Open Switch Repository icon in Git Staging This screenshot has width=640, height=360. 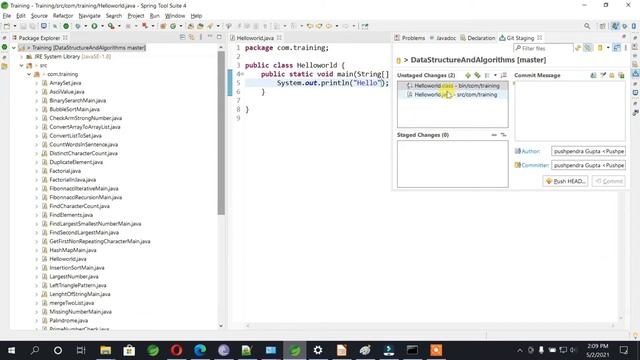click(600, 48)
